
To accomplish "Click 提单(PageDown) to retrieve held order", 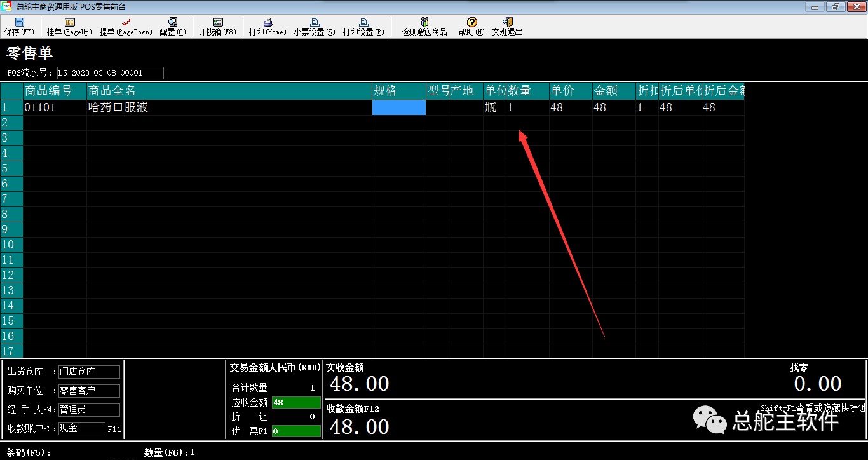I will pyautogui.click(x=126, y=27).
